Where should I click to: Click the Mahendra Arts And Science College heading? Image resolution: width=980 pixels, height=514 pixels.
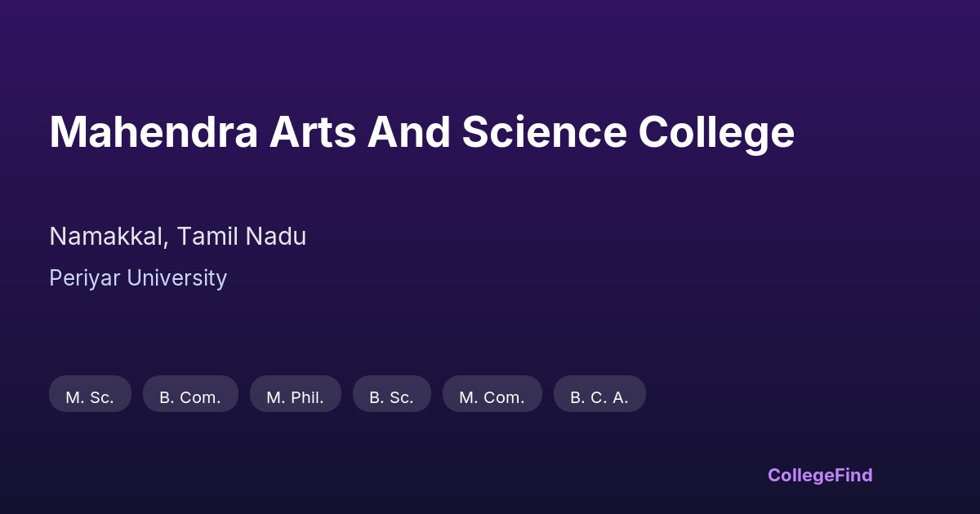pos(421,132)
